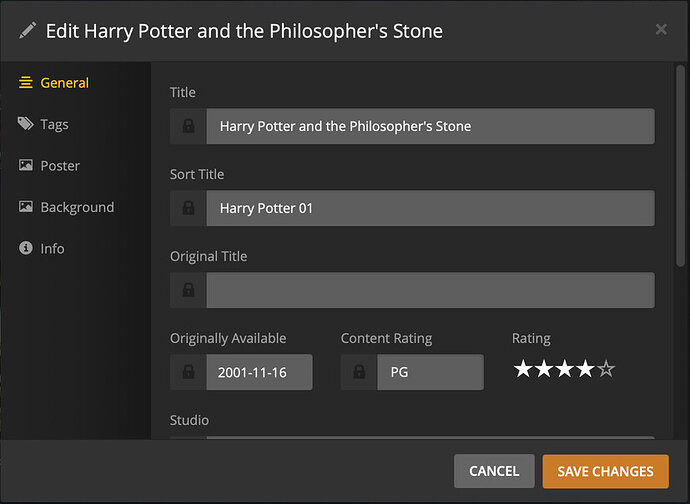Click the Tags icon in sidebar

[26, 124]
